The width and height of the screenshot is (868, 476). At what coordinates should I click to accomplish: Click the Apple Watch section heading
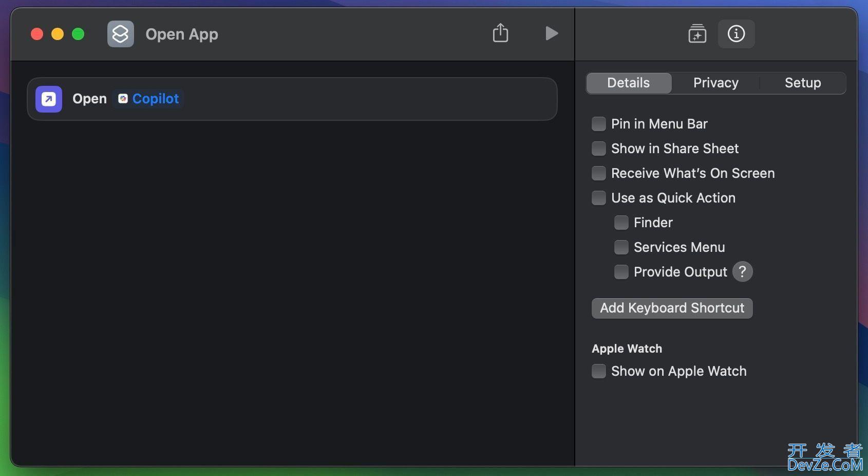tap(627, 349)
